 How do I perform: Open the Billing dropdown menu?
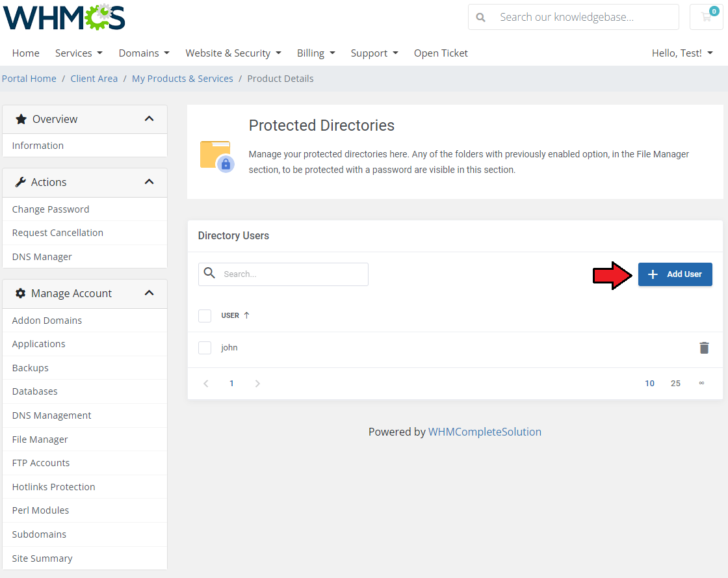point(316,53)
